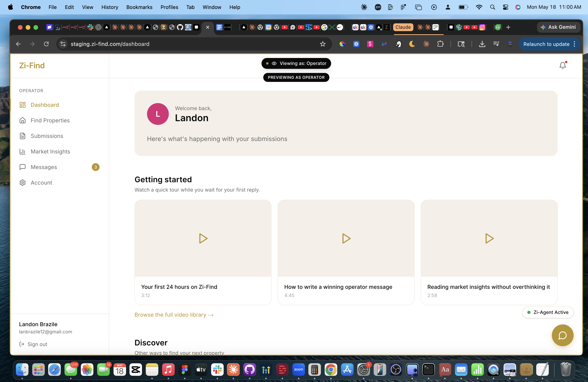Click the Spotlight search icon in menu bar
Screen dimensions: 588x382
click(x=492, y=7)
